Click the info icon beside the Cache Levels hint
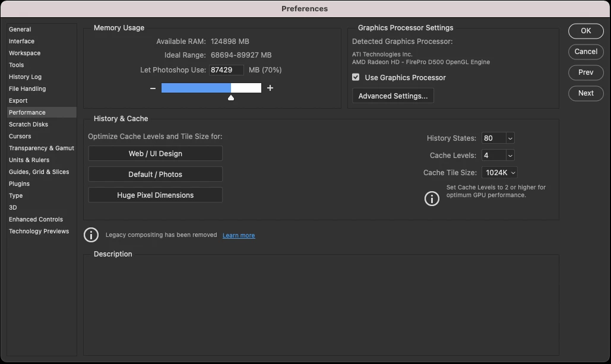The height and width of the screenshot is (364, 611). click(x=432, y=198)
